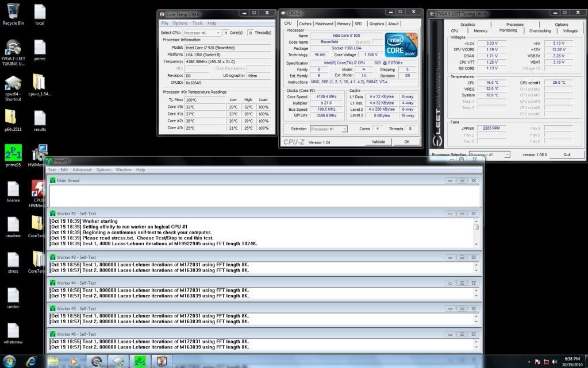The width and height of the screenshot is (588, 368).
Task: Click the Main thread window's Prime95 icon
Action: coord(52,181)
